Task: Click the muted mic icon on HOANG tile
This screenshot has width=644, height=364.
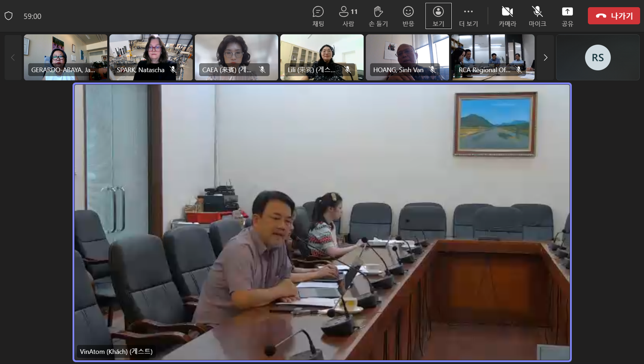Action: coord(432,70)
